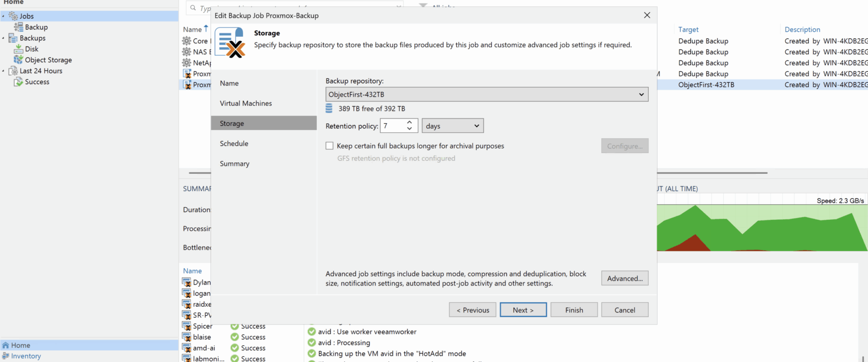The image size is (868, 362).
Task: Click the Name header in VM list
Action: tap(192, 271)
